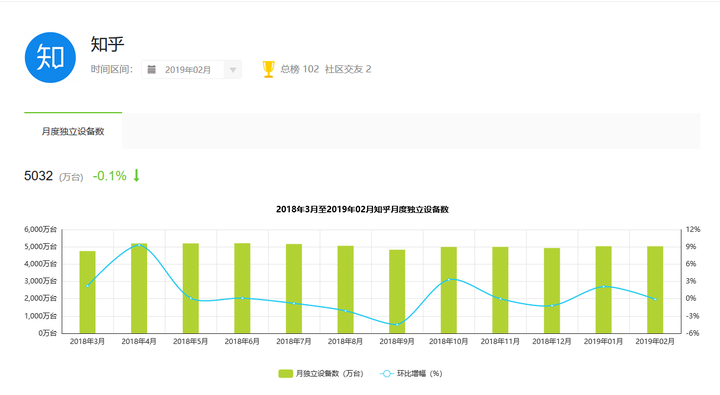Click the -0.1% change value
This screenshot has width=720, height=395.
click(x=110, y=176)
